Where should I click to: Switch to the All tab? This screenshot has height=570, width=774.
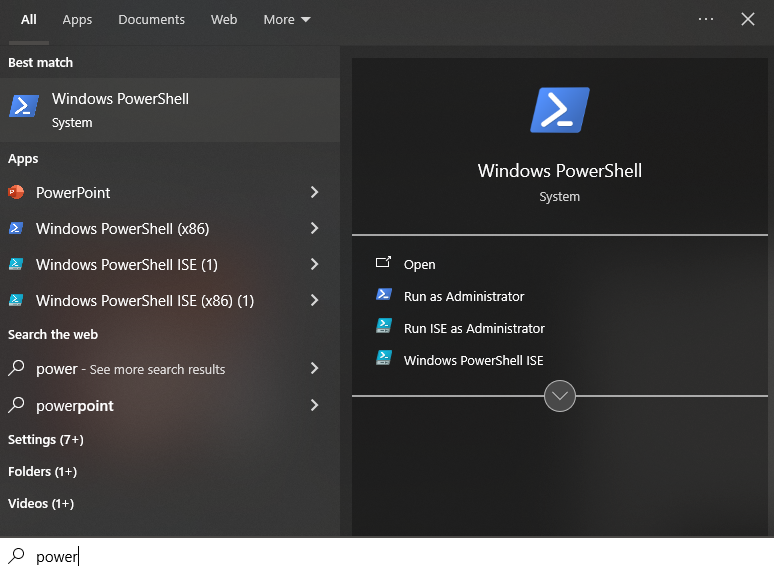[x=29, y=20]
